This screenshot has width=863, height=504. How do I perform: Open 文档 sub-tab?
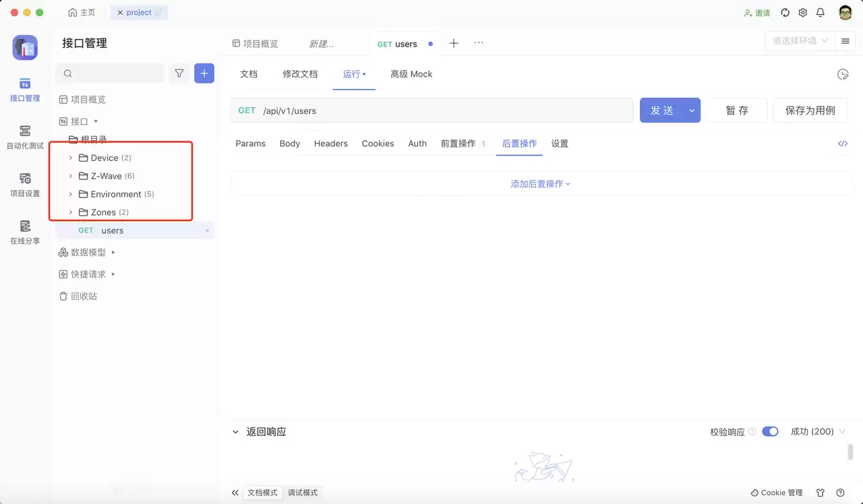click(249, 74)
